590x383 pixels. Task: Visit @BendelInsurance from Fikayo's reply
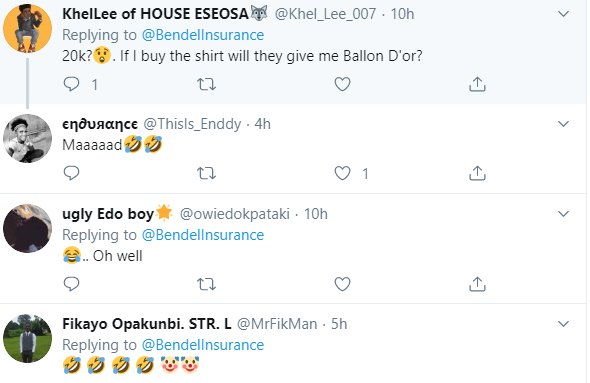[x=203, y=345]
